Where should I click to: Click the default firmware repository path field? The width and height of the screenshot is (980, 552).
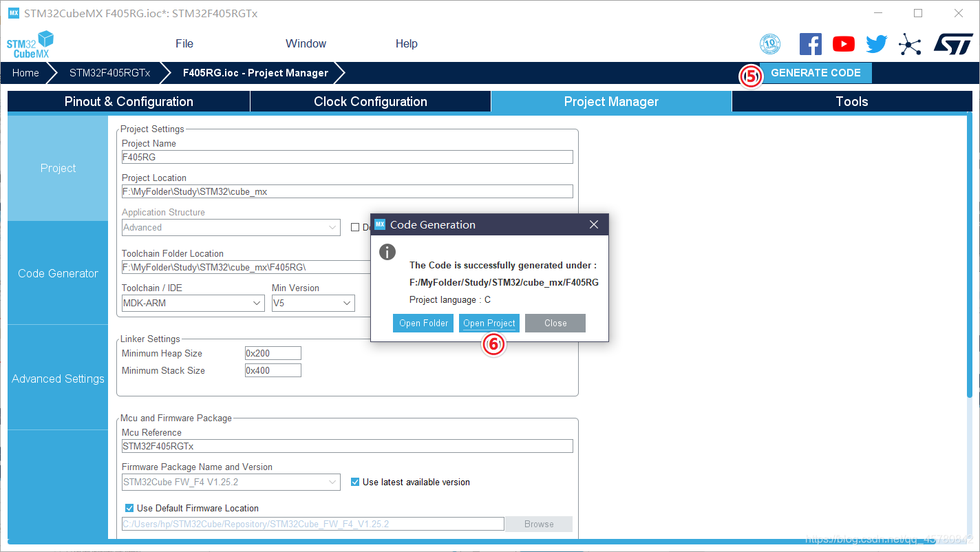click(312, 524)
